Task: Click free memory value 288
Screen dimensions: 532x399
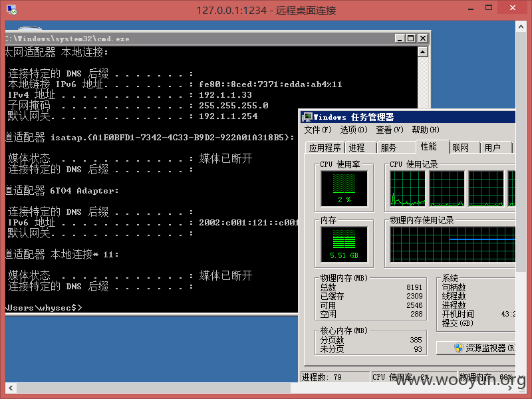Action: click(x=416, y=314)
